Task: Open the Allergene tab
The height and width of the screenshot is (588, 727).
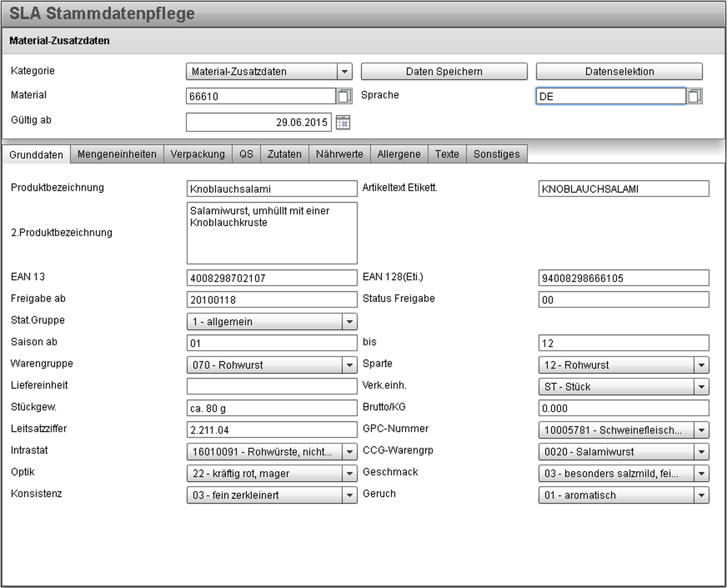Action: coord(399,154)
